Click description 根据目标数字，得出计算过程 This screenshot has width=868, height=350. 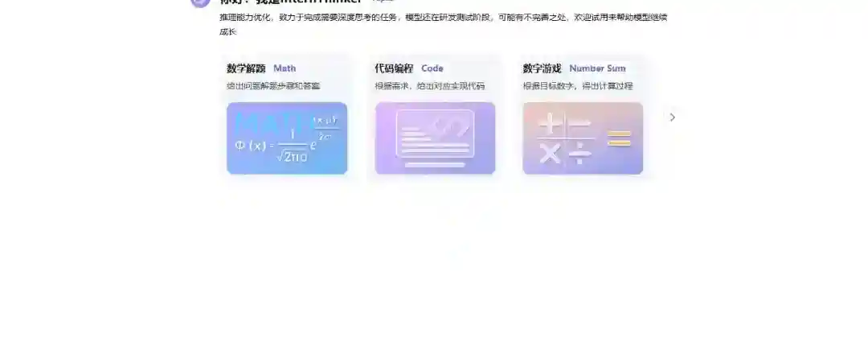tap(578, 86)
